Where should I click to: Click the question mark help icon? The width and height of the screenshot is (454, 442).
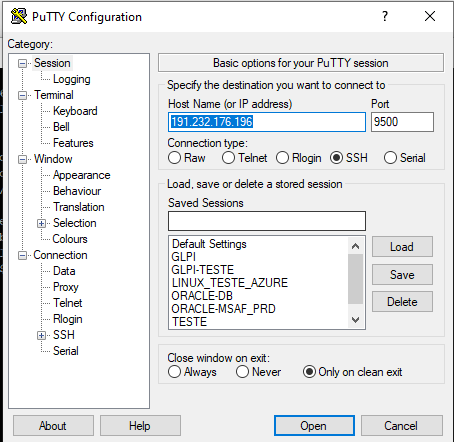pos(385,16)
